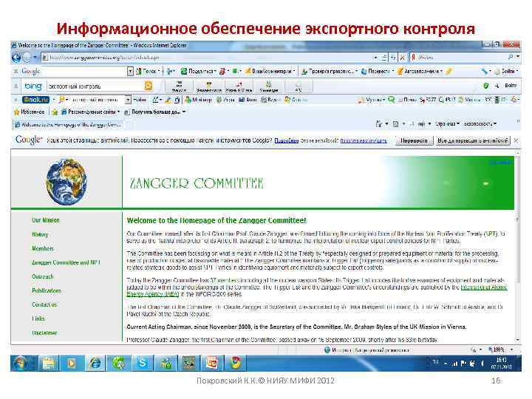Open Zangger Committee and NPT sidebar link
This screenshot has width=532, height=399.
66,262
